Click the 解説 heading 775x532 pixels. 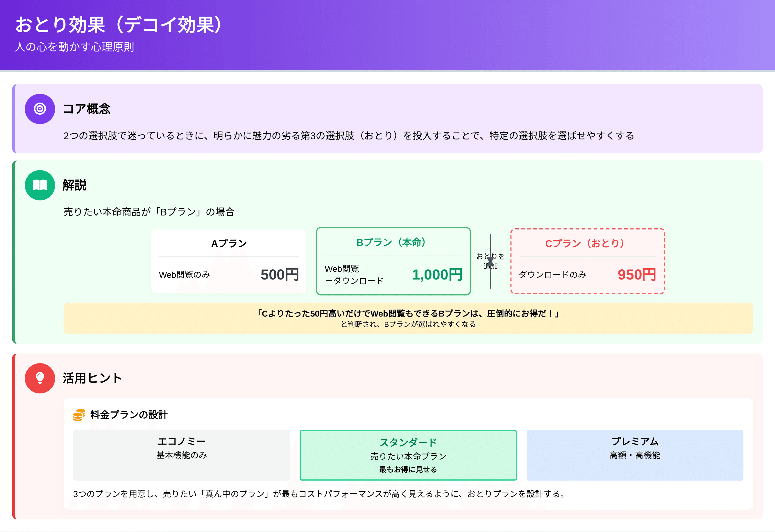(x=75, y=185)
